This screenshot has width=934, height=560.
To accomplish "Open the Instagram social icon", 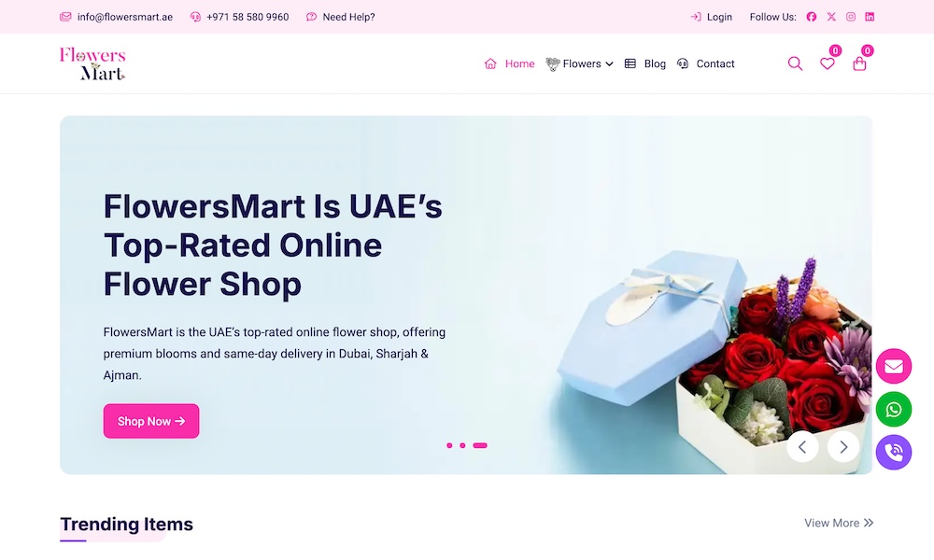I will click(851, 17).
